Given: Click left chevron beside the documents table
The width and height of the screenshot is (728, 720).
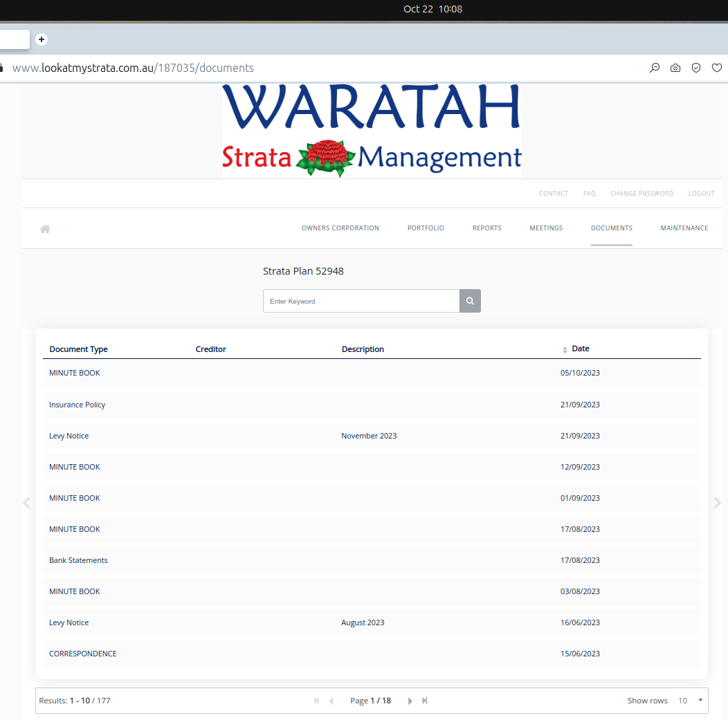Looking at the screenshot, I should click(x=26, y=503).
